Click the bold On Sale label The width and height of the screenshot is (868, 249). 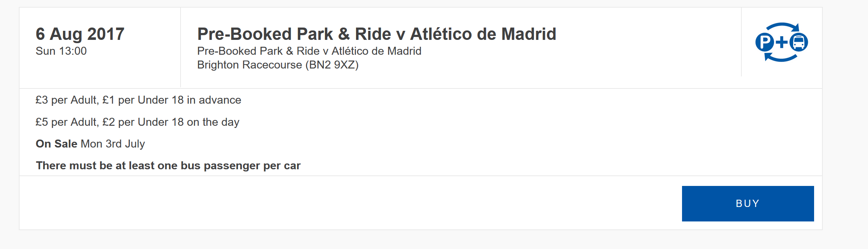click(x=56, y=144)
